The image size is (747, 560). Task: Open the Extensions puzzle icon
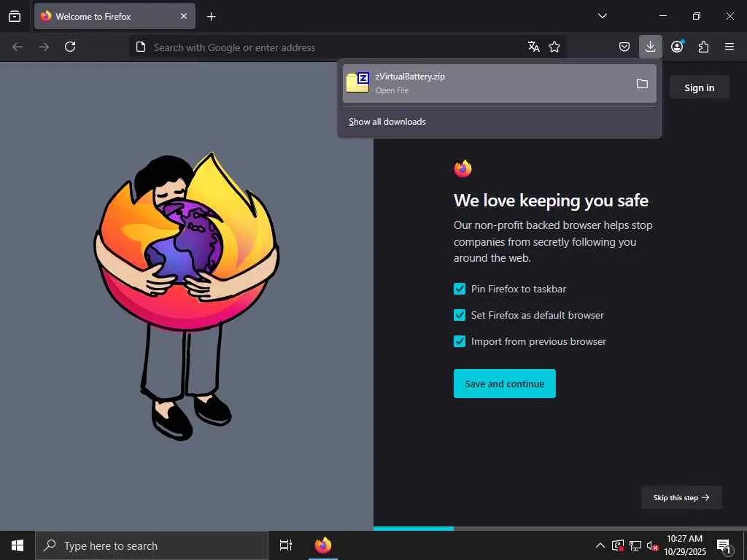[703, 47]
